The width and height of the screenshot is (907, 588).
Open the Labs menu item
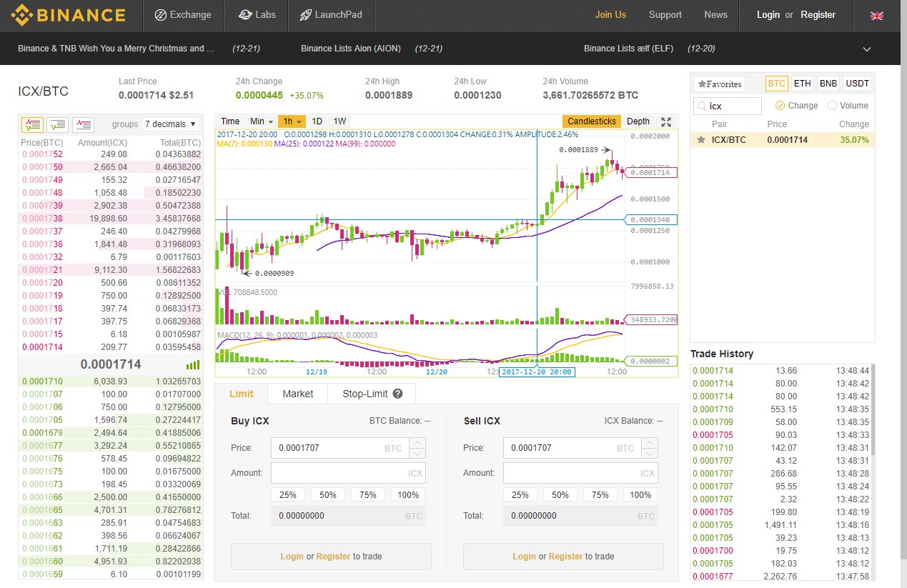(x=257, y=15)
